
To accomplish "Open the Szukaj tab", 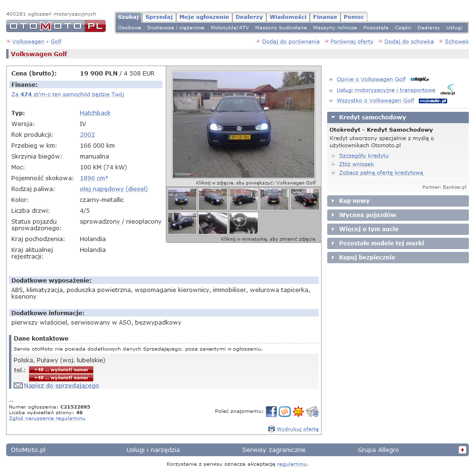I will 128,17.
